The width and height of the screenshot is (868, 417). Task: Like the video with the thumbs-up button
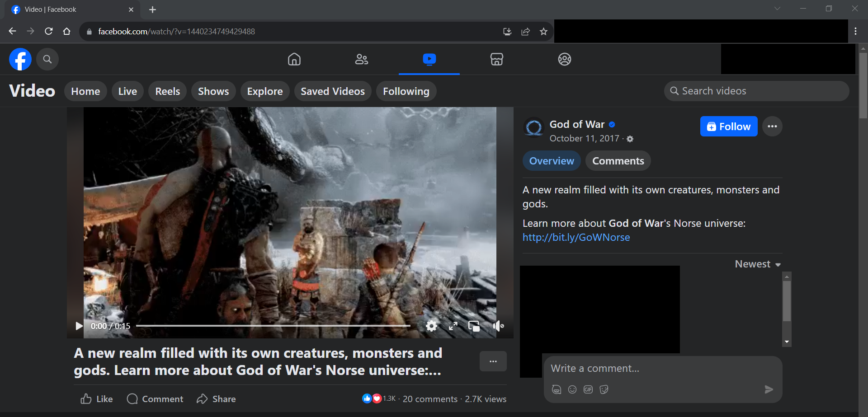coord(97,399)
